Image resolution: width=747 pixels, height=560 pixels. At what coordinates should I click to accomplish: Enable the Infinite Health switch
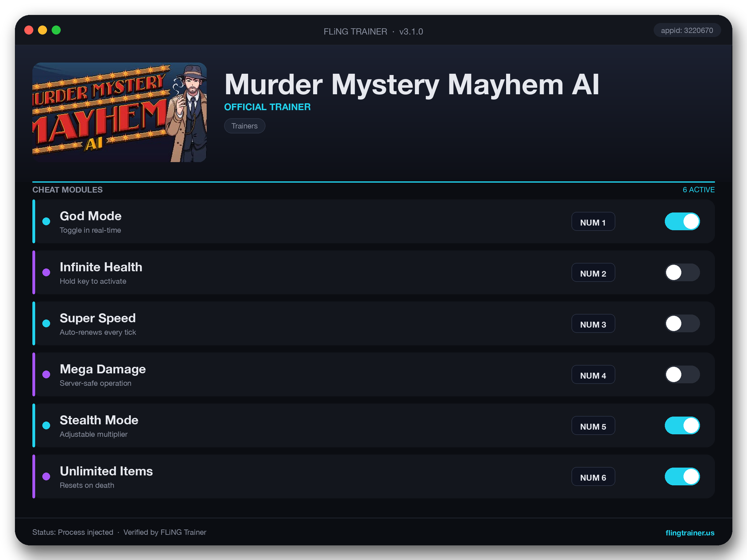point(682,273)
